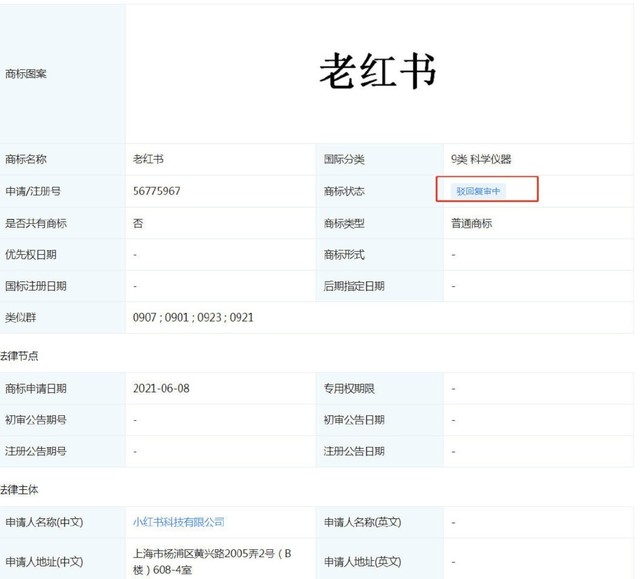Click the 初审公告期号 label
This screenshot has height=579, width=640.
(x=36, y=419)
